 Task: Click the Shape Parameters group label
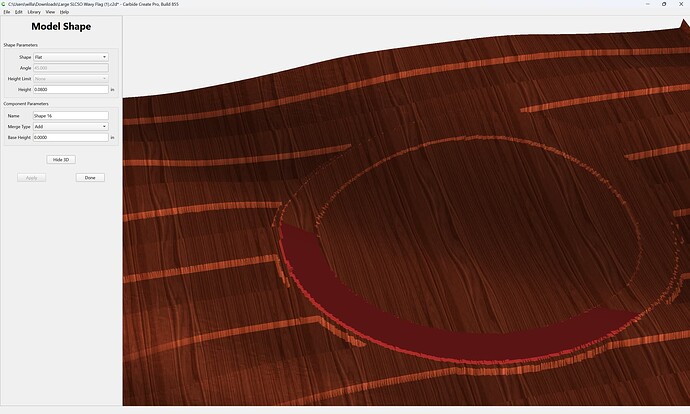tap(21, 45)
